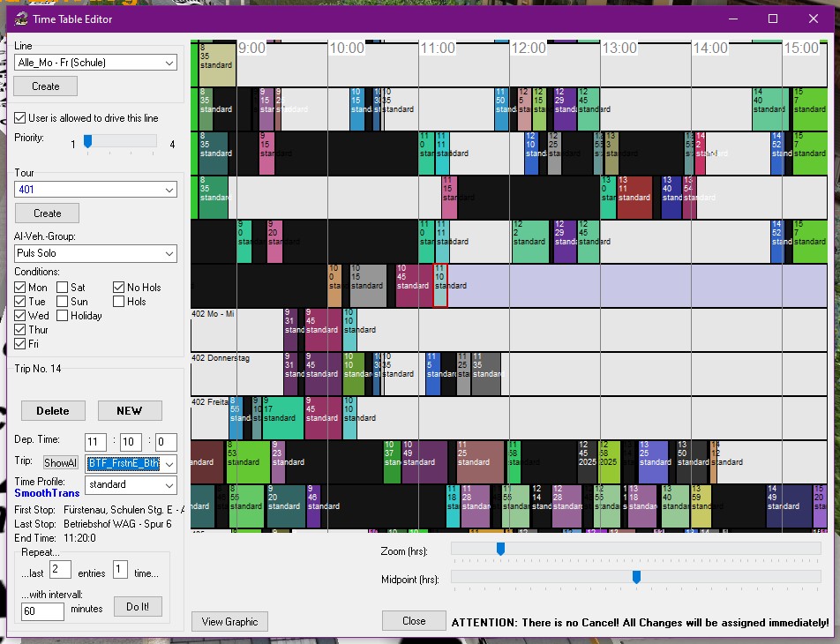Click the Time Table Editor title bar icon
Viewport: 840px width, 644px height.
(x=19, y=19)
